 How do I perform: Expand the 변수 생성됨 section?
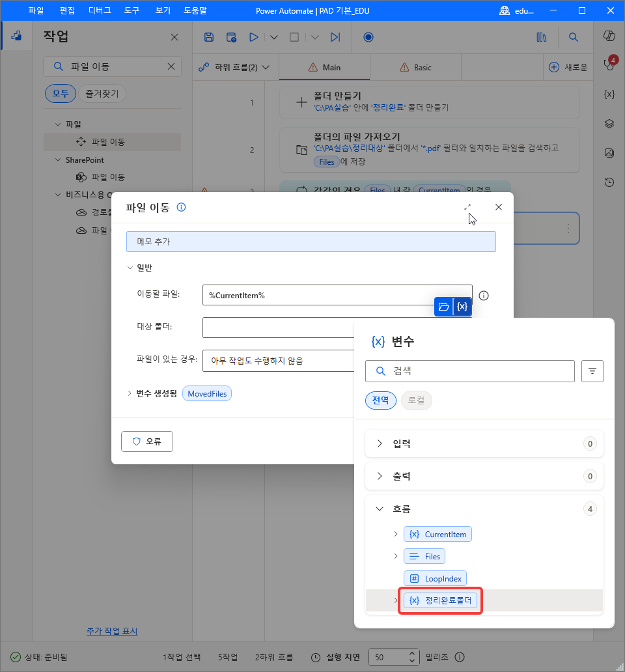[130, 393]
